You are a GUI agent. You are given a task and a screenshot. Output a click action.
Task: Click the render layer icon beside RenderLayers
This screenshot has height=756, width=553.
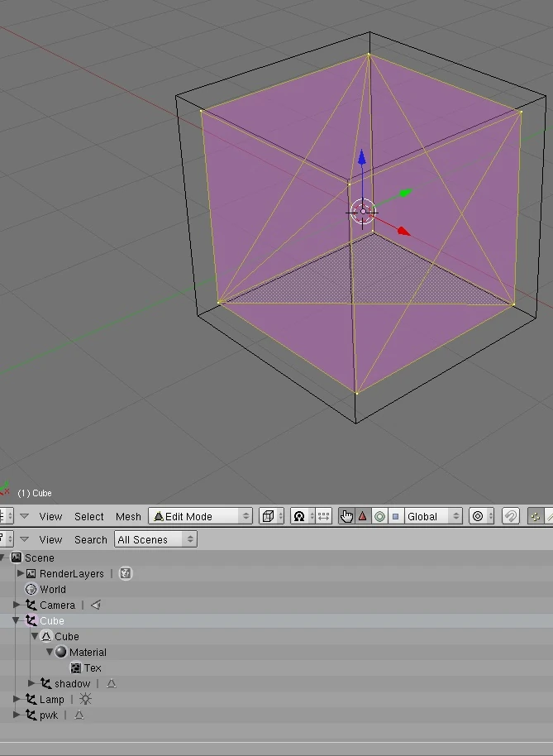pyautogui.click(x=126, y=573)
